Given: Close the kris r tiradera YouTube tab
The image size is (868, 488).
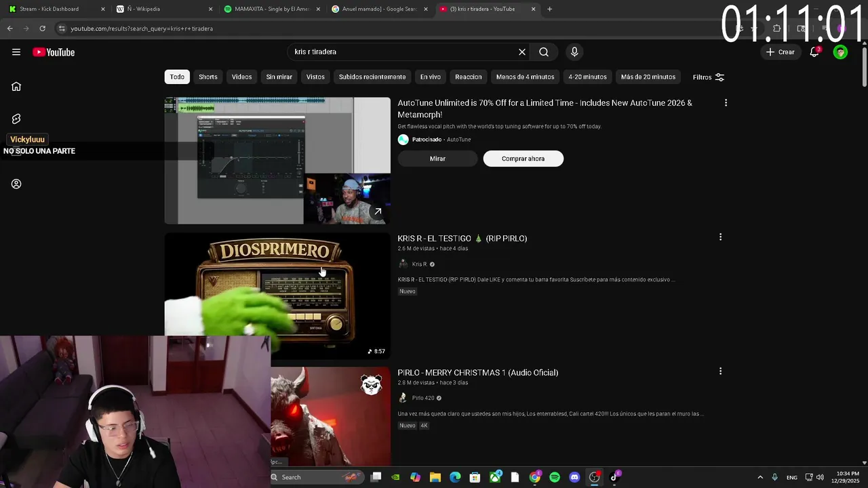Looking at the screenshot, I should 533,9.
